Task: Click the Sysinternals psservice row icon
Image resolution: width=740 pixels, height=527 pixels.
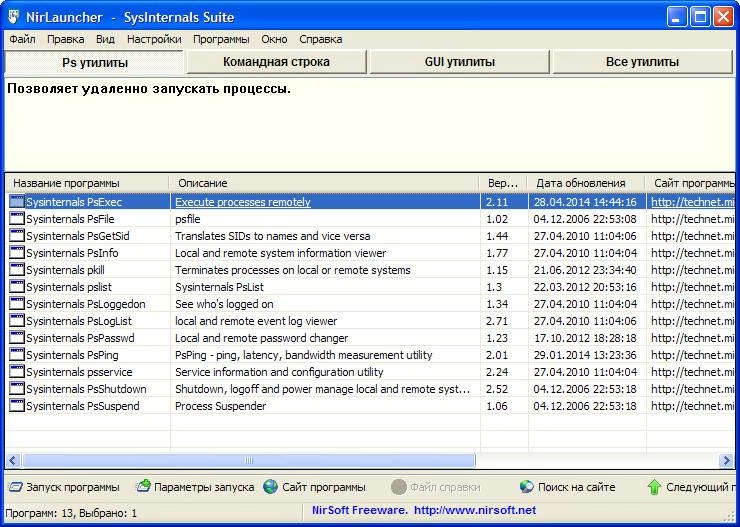Action: [x=17, y=372]
